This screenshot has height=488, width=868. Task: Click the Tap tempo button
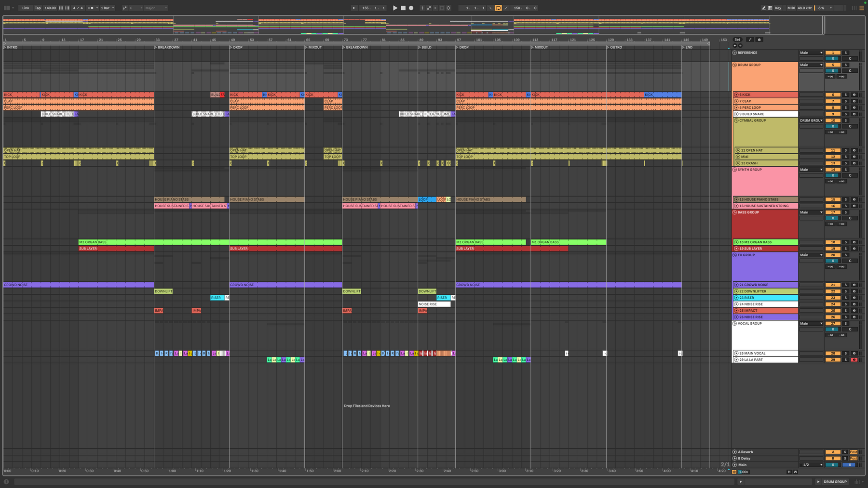[38, 8]
